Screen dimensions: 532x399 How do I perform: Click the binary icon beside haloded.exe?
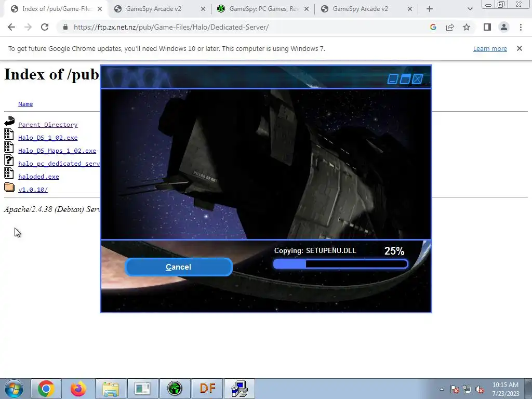(x=9, y=173)
